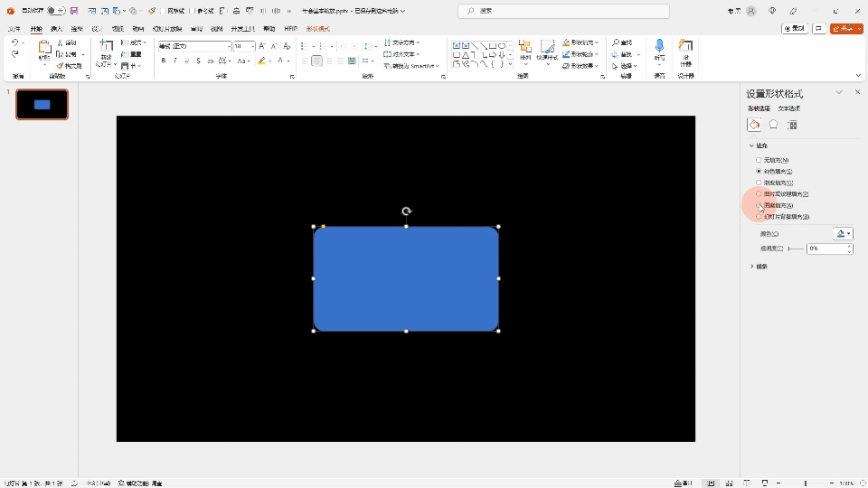Switch to Size & Properties icon in format pane

click(792, 125)
